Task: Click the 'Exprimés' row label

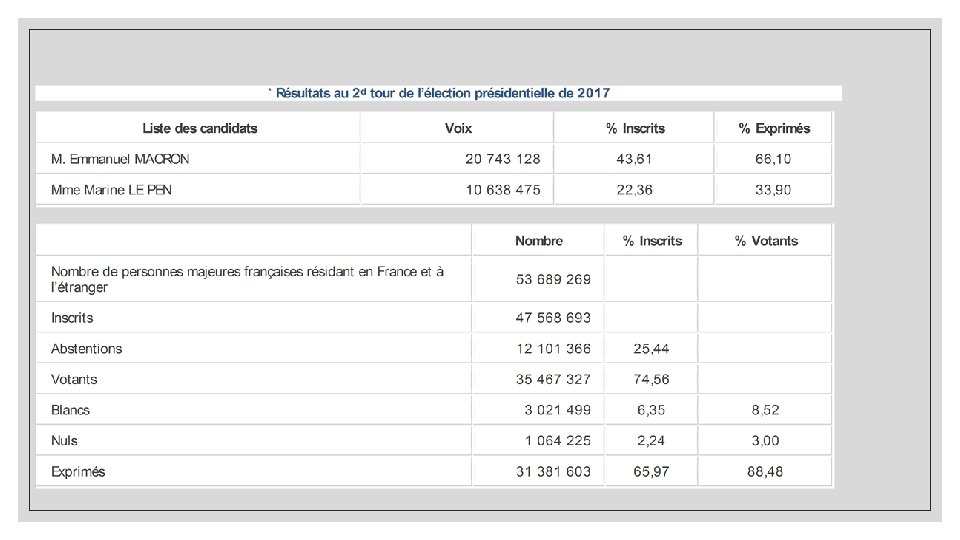Action: point(78,472)
